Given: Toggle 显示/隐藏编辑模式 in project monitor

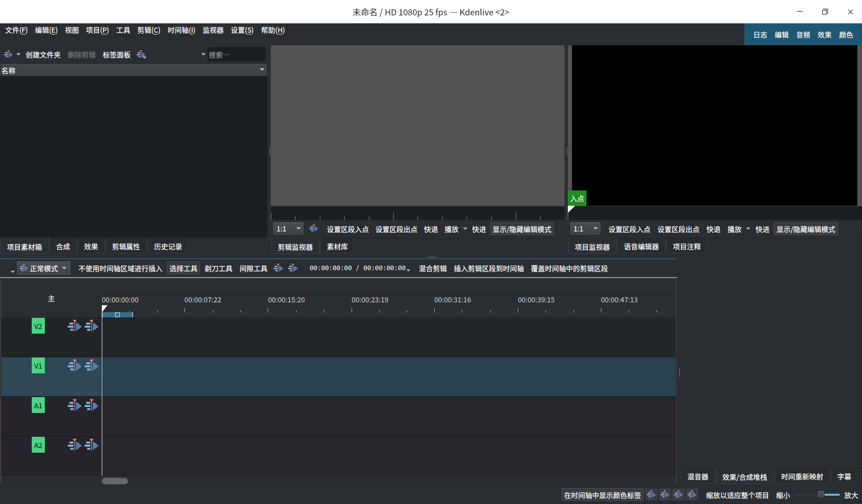Looking at the screenshot, I should pos(805,229).
